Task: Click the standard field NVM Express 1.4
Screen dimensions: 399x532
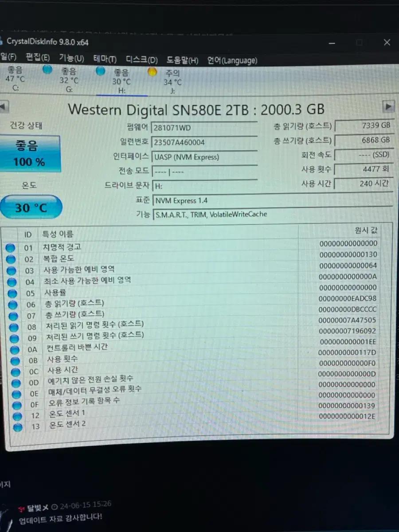Action: (x=272, y=200)
